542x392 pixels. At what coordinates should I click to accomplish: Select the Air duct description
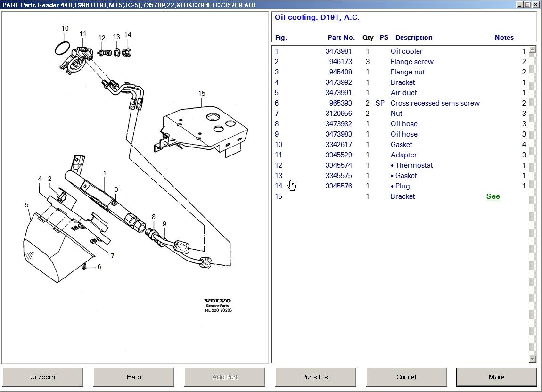pos(403,93)
